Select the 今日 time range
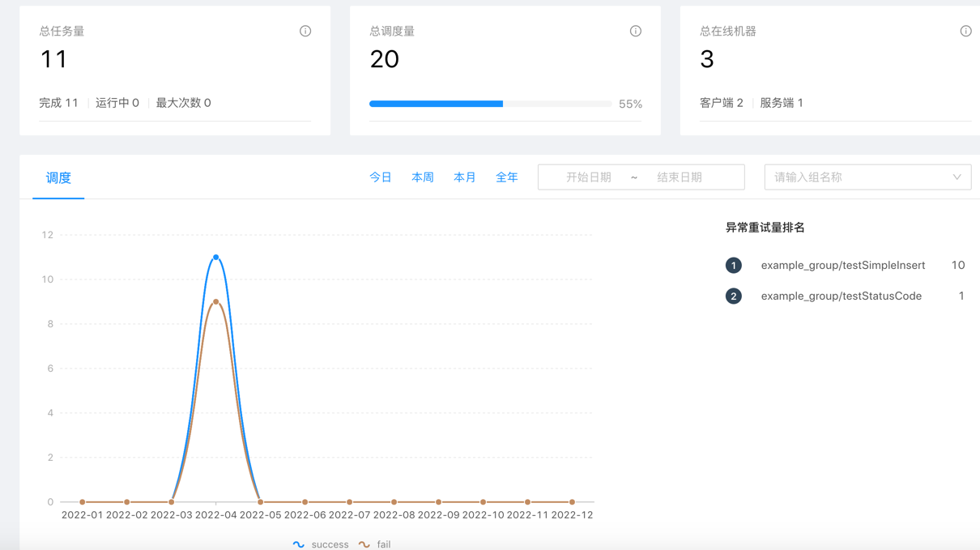The image size is (980, 550). [x=381, y=177]
